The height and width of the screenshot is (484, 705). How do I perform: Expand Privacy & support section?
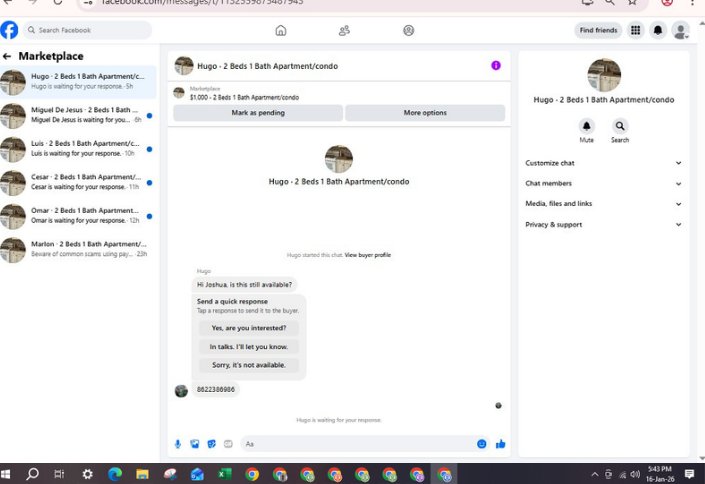603,224
